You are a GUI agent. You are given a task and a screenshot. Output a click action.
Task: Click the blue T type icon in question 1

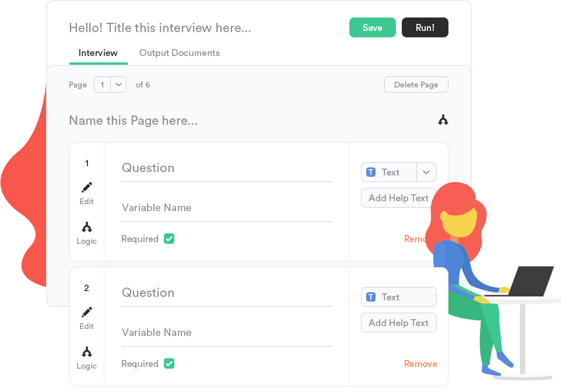[371, 172]
